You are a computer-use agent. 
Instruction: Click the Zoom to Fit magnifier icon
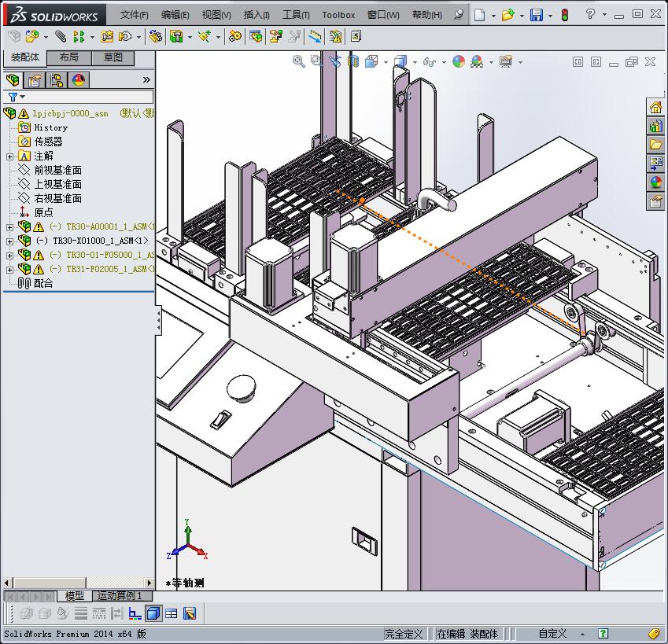click(x=298, y=61)
